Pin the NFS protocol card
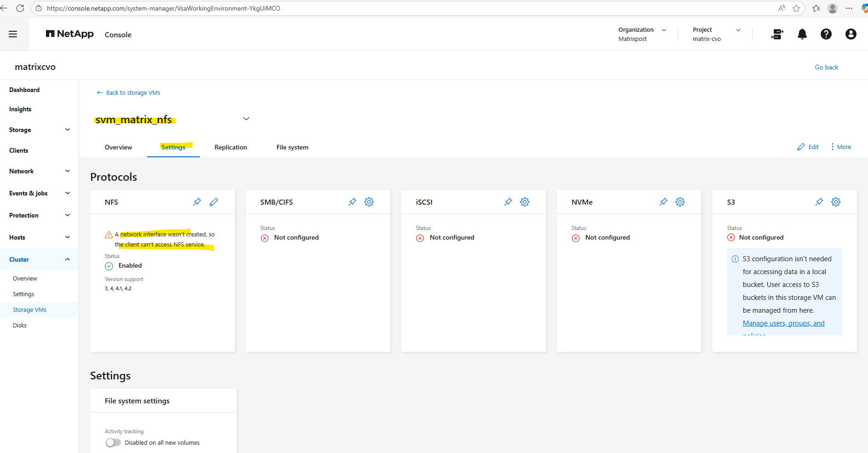This screenshot has height=453, width=868. (x=197, y=202)
